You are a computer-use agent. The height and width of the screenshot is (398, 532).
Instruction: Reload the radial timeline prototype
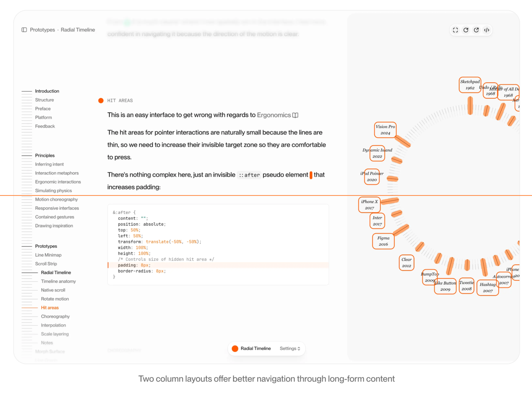pos(466,30)
